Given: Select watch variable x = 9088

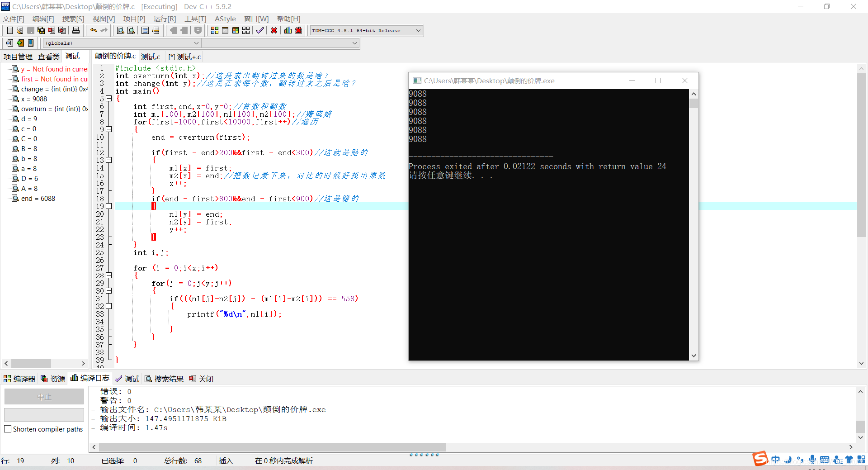Looking at the screenshot, I should coord(34,99).
